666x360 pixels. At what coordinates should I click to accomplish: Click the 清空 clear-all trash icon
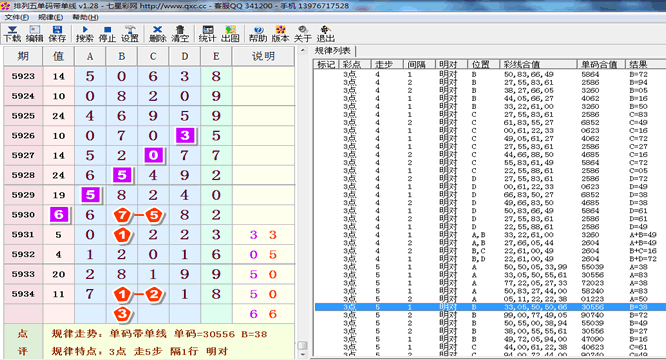click(x=180, y=34)
